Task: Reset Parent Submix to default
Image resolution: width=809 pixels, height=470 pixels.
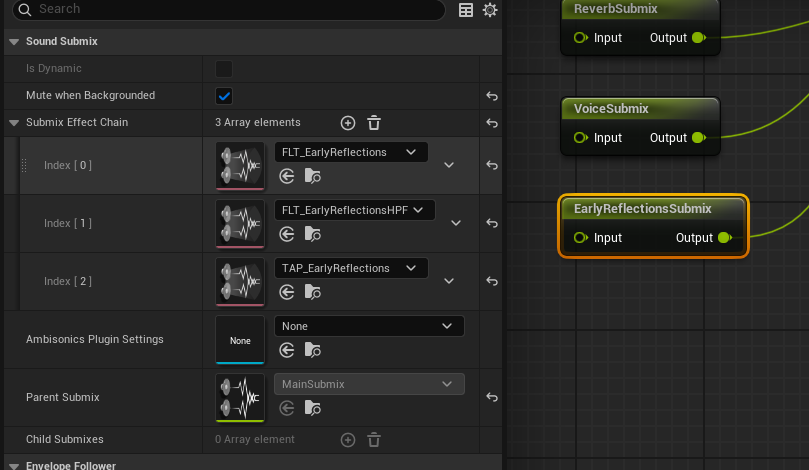Action: (x=492, y=397)
